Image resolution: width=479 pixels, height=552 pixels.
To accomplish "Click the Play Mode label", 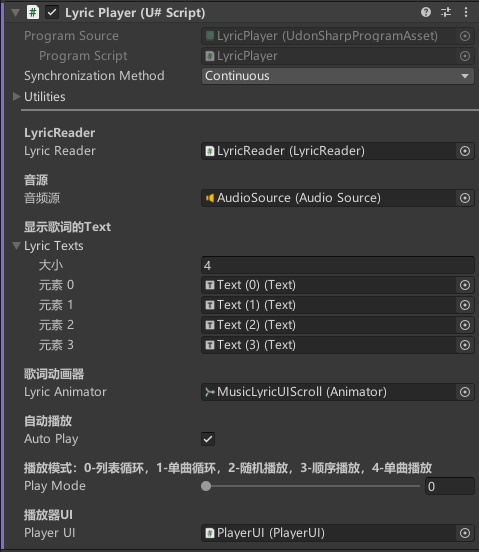I will 55,486.
